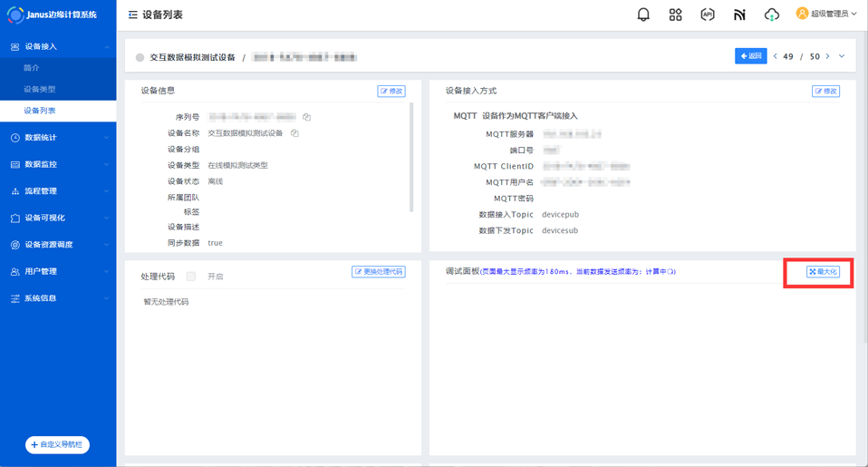Screen dimensions: 868x467
Task: Click the API icon in header
Action: tap(708, 15)
